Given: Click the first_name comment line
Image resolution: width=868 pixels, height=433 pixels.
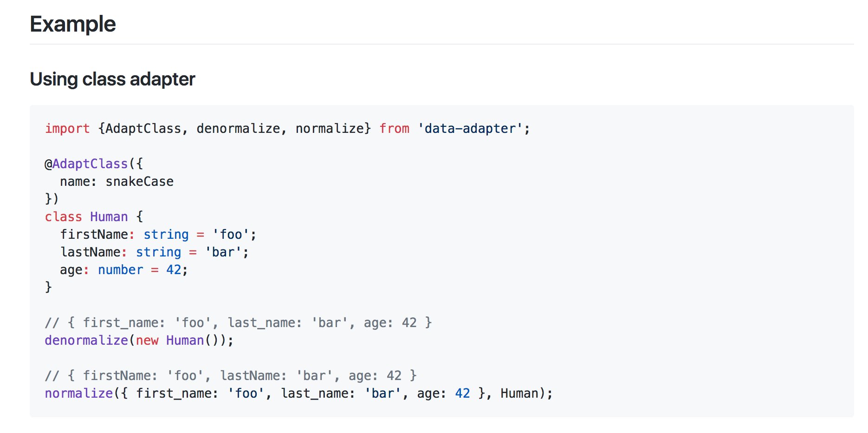Looking at the screenshot, I should pos(239,323).
